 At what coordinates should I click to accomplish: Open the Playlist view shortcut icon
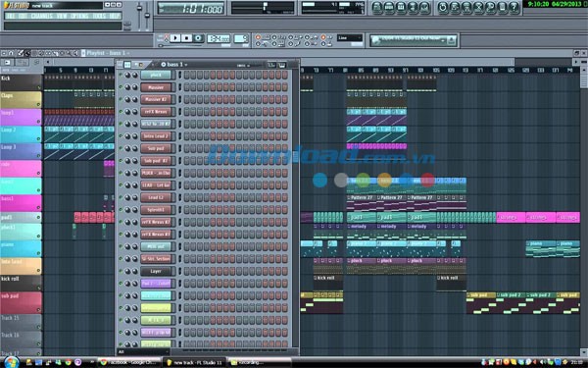[x=377, y=8]
